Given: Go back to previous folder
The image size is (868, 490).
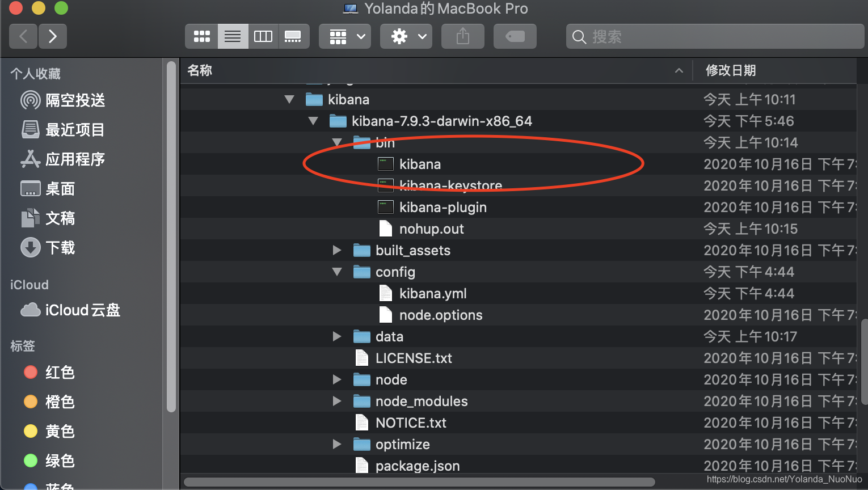Looking at the screenshot, I should (x=23, y=37).
